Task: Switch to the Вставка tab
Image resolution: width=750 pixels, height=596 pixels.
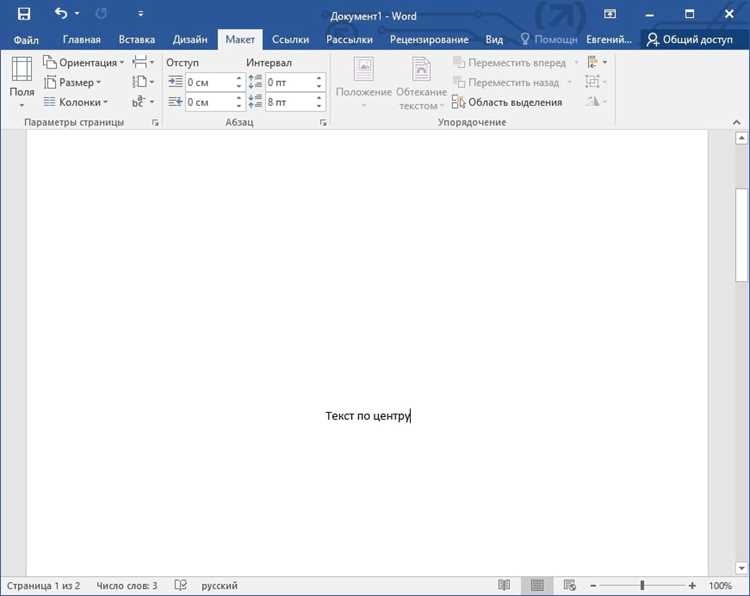Action: (x=137, y=39)
